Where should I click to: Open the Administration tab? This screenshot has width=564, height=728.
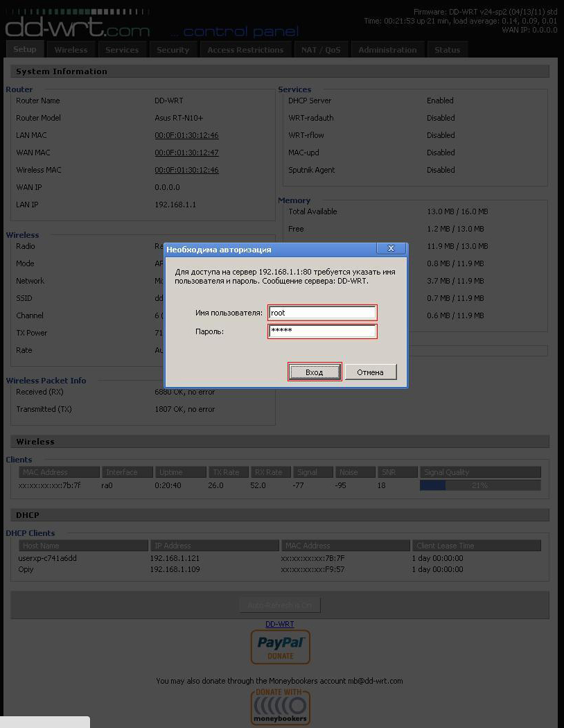click(388, 50)
